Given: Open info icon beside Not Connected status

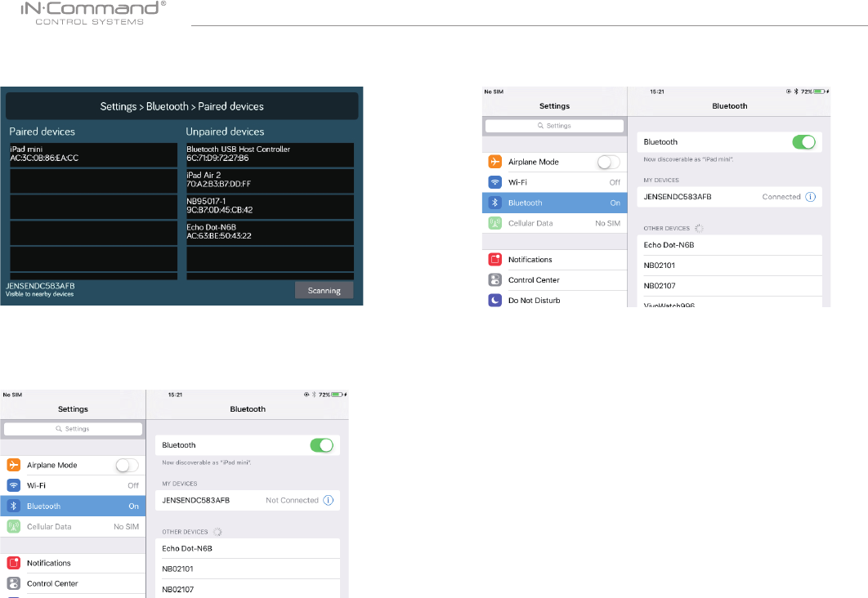Looking at the screenshot, I should pos(329,500).
